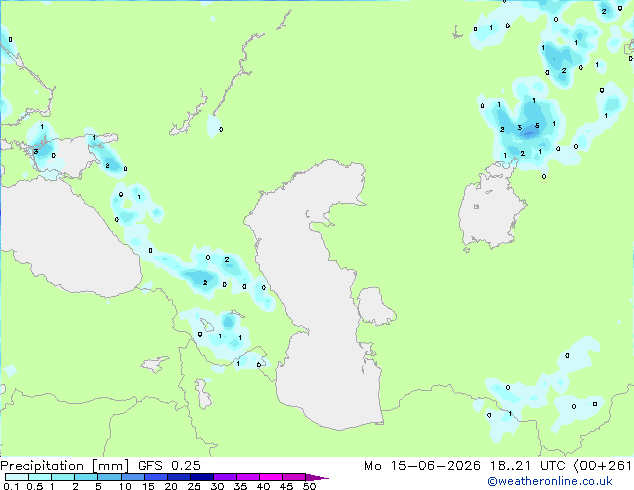Pick the 25–30 mm navy legend swatch

pyautogui.click(x=202, y=477)
